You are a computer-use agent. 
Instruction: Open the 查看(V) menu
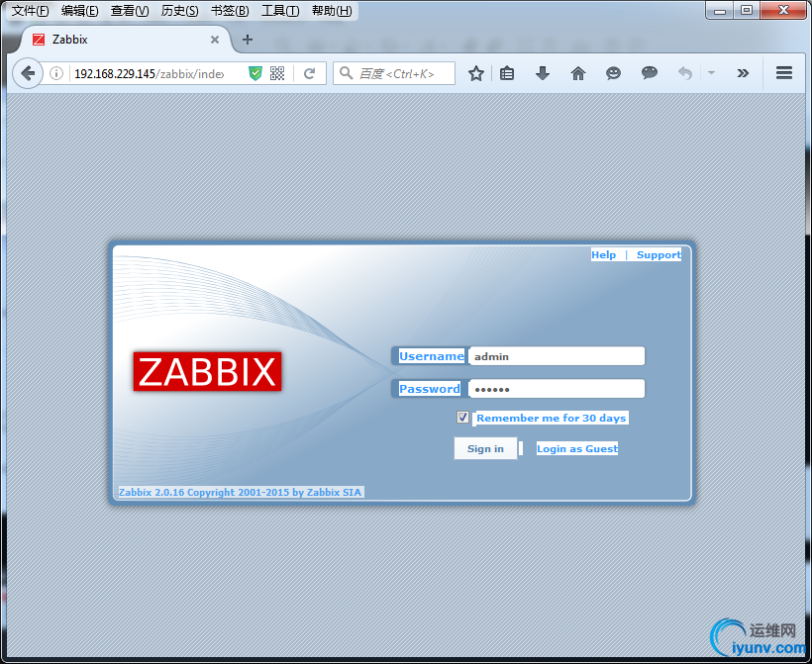130,11
